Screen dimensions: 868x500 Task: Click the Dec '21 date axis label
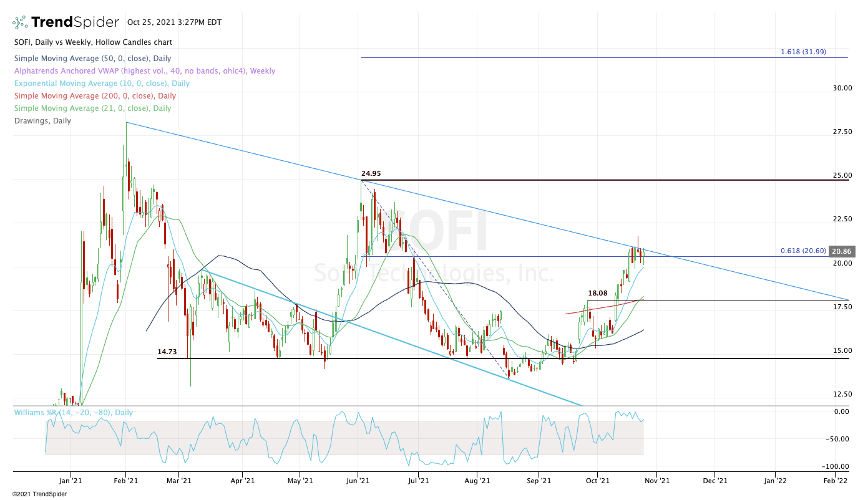(715, 480)
